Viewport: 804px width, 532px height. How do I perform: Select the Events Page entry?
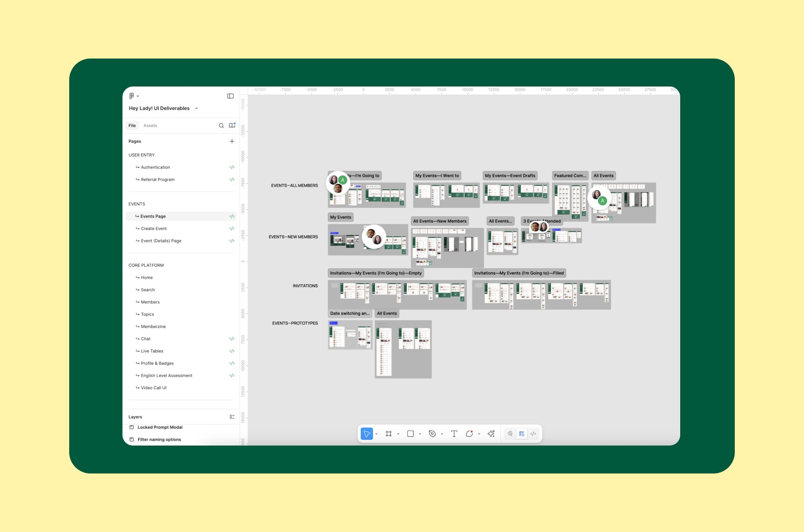pyautogui.click(x=181, y=216)
